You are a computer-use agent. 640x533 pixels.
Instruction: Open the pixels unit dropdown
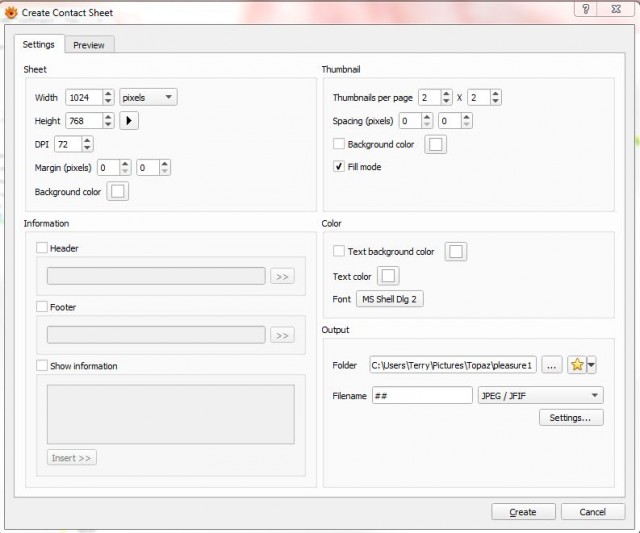click(x=148, y=97)
